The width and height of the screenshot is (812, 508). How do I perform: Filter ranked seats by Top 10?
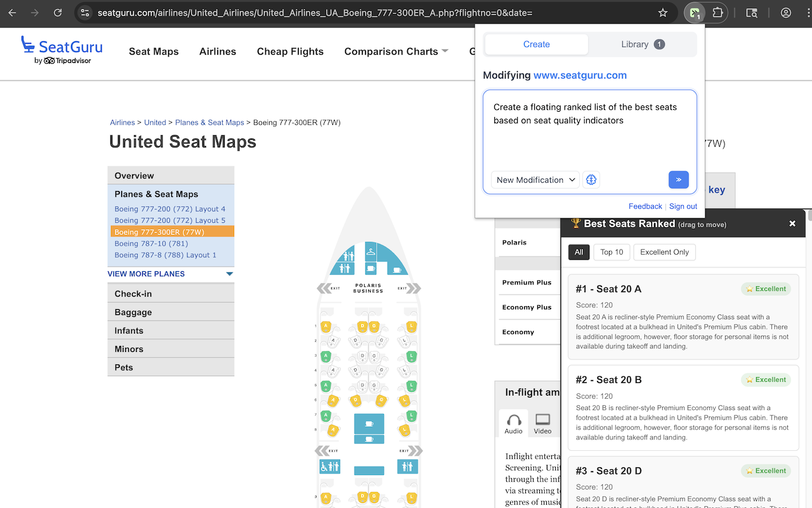[x=612, y=252]
